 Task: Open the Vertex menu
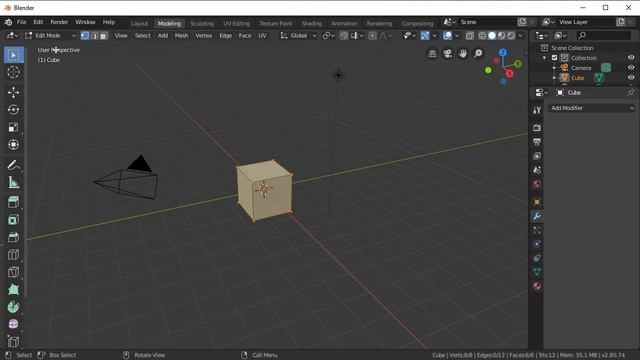coord(203,36)
